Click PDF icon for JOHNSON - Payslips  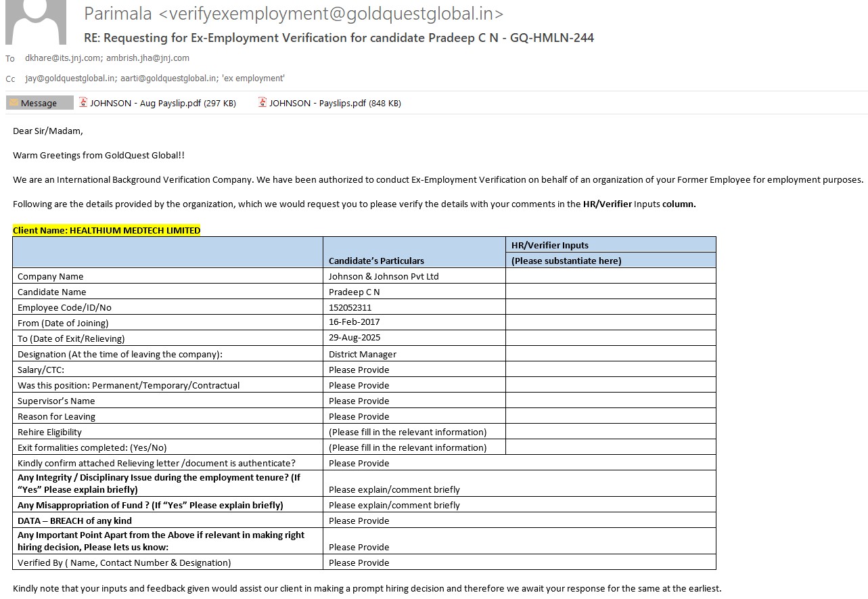262,103
